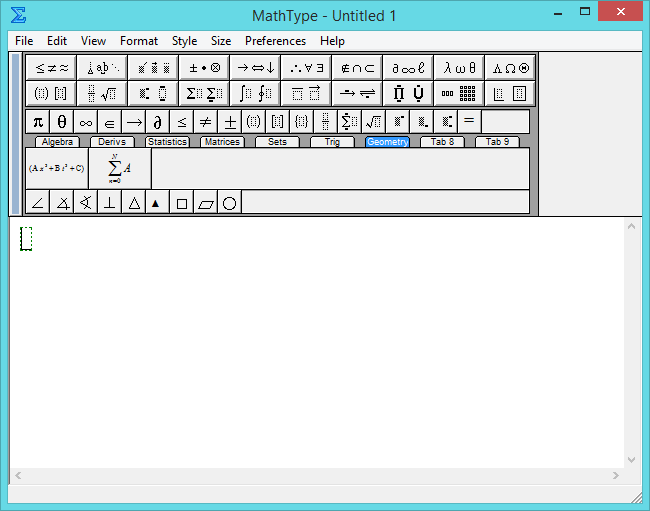Insert the angle symbol
The image size is (650, 511).
point(38,203)
